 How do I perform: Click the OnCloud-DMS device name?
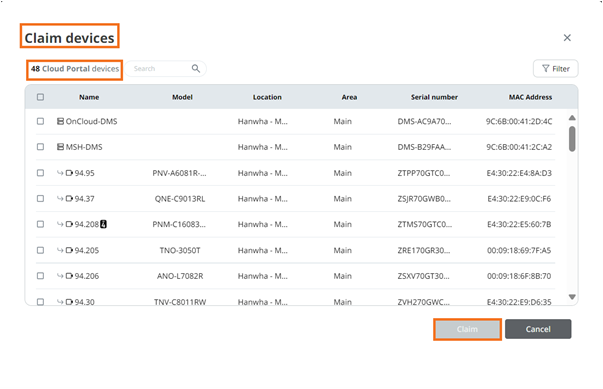pyautogui.click(x=92, y=121)
